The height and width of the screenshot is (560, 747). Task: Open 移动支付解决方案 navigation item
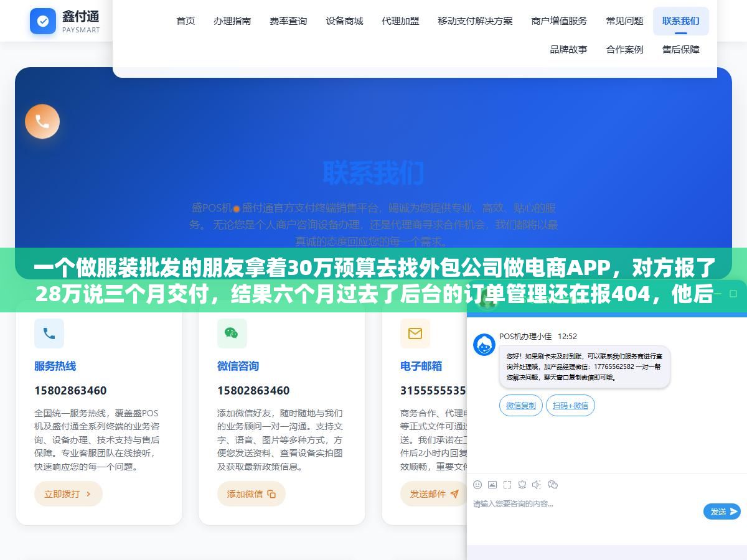click(x=475, y=21)
